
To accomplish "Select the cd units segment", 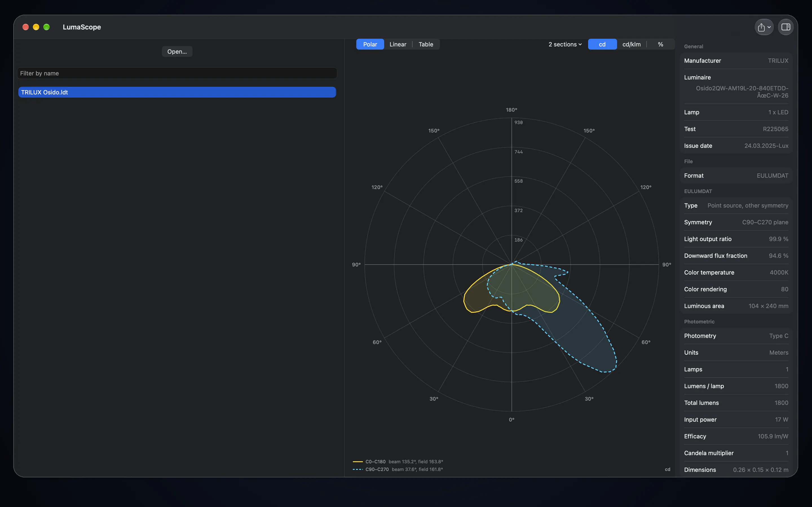I will click(602, 44).
